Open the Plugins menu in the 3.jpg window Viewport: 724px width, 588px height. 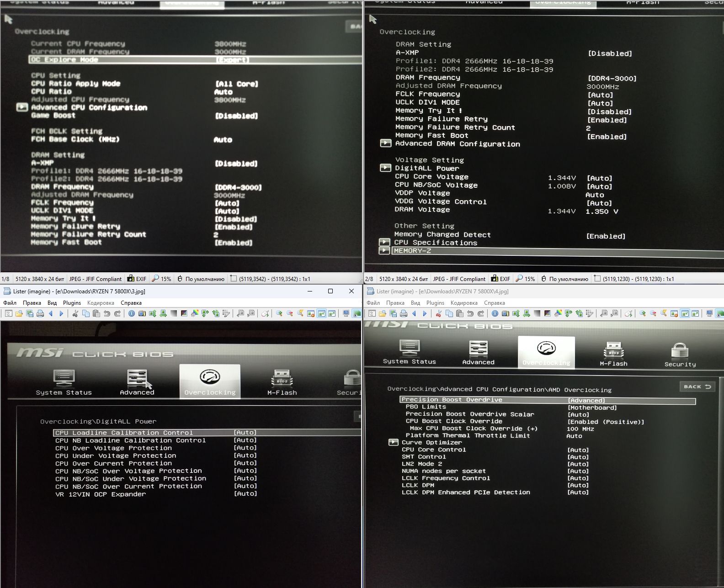click(x=72, y=303)
